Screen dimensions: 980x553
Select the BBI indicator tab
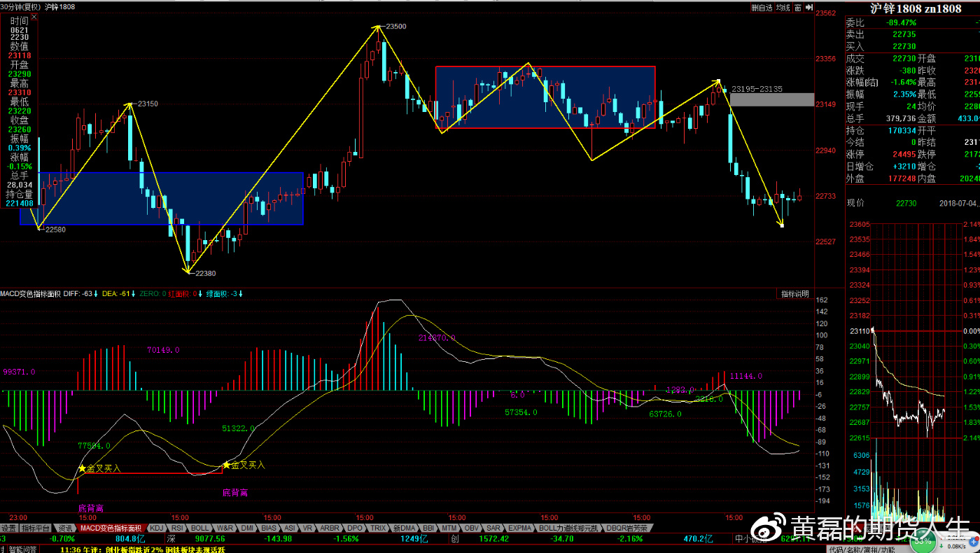click(x=429, y=528)
